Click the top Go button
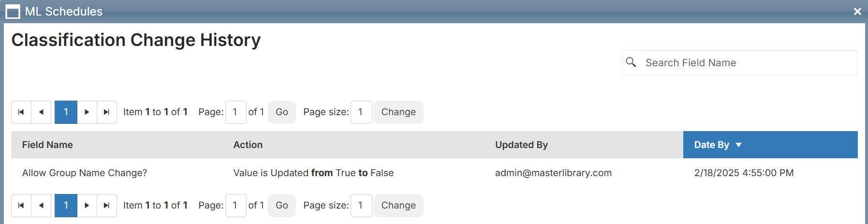This screenshot has height=224, width=868. coord(282,112)
